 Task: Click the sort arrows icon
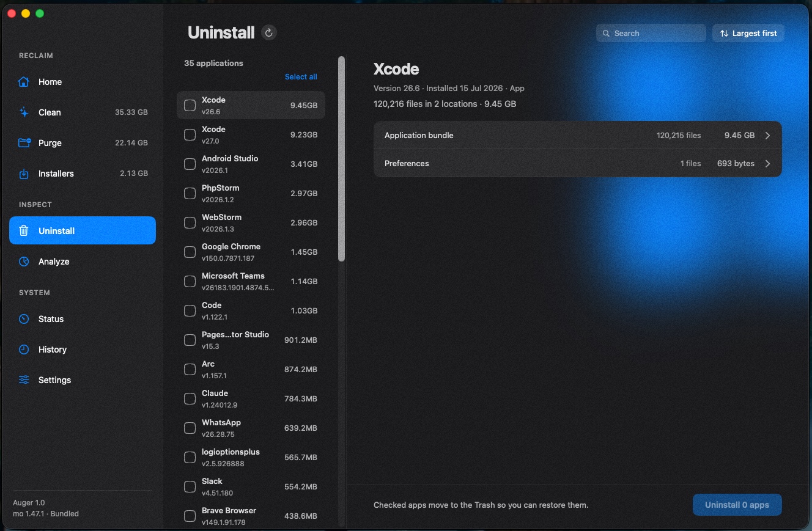coord(724,34)
